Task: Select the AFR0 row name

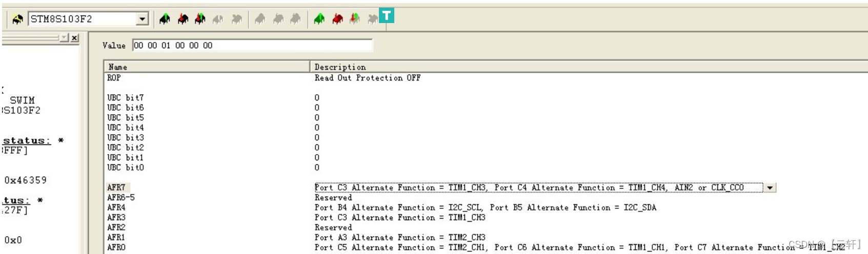Action: pos(116,247)
